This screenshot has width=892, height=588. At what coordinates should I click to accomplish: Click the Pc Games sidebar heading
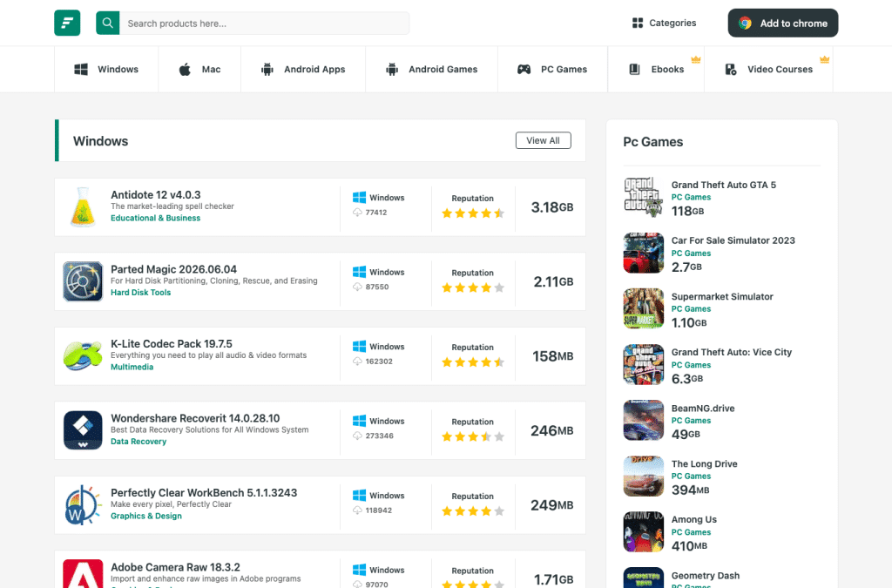(x=653, y=142)
